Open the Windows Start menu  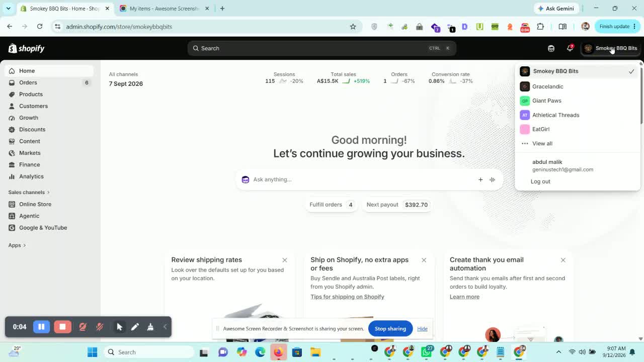point(93,352)
